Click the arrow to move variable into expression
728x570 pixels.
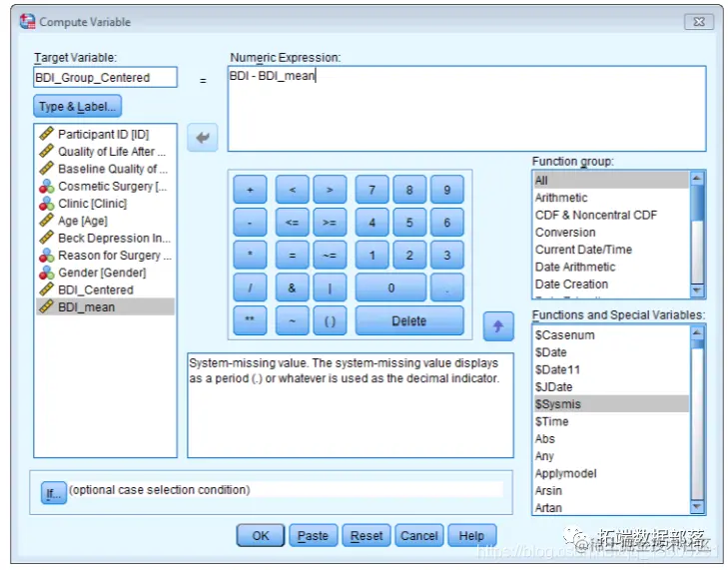pyautogui.click(x=203, y=138)
